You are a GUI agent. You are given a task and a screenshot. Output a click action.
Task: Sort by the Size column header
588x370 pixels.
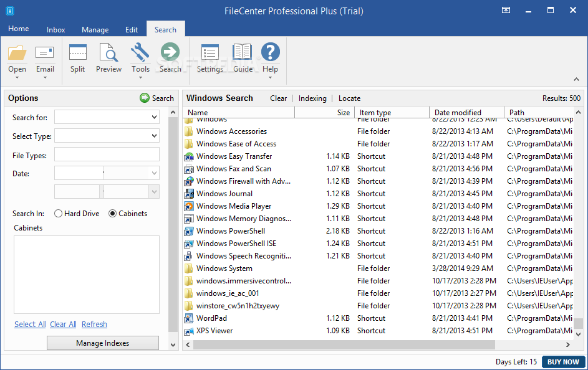coord(325,112)
